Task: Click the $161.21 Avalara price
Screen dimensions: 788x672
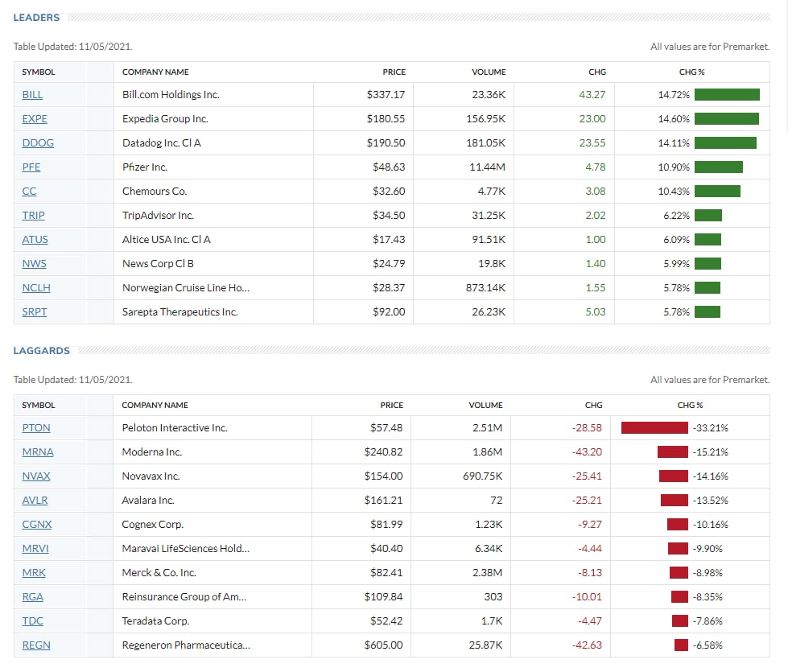Action: 383,500
